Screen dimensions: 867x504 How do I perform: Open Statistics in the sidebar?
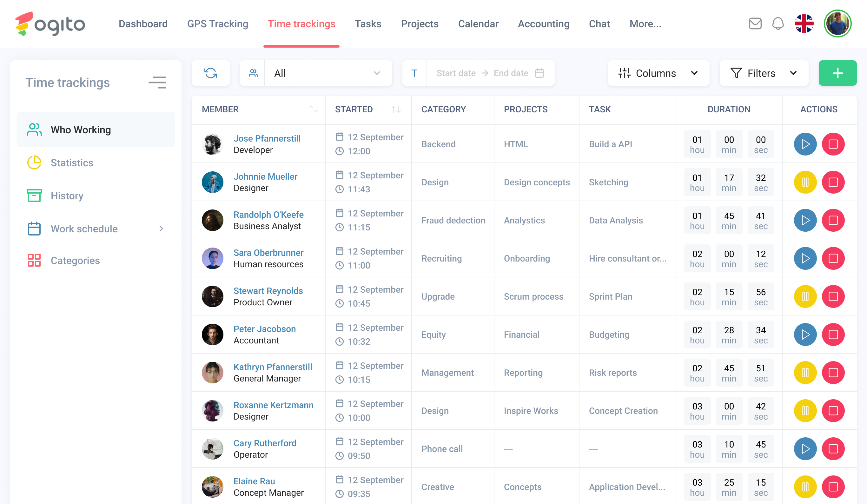(x=72, y=163)
